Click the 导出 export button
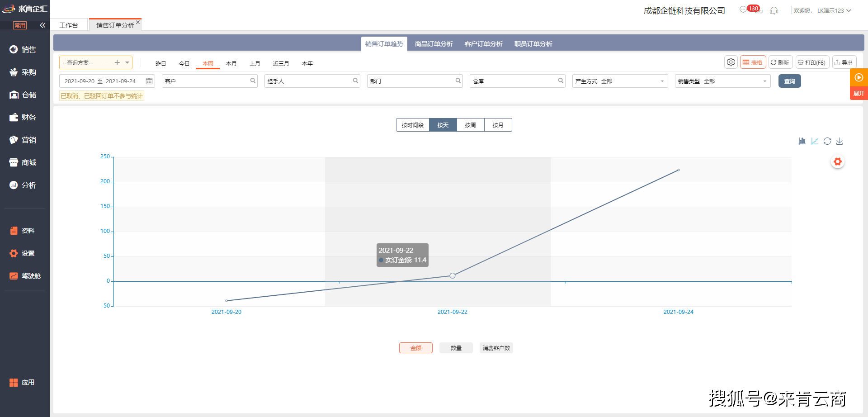This screenshot has width=868, height=417. [844, 62]
